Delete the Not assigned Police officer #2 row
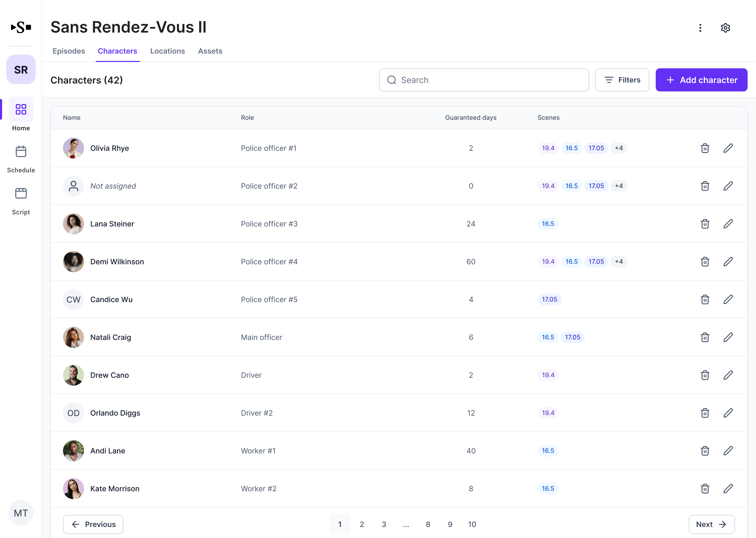756x538 pixels. (x=705, y=186)
